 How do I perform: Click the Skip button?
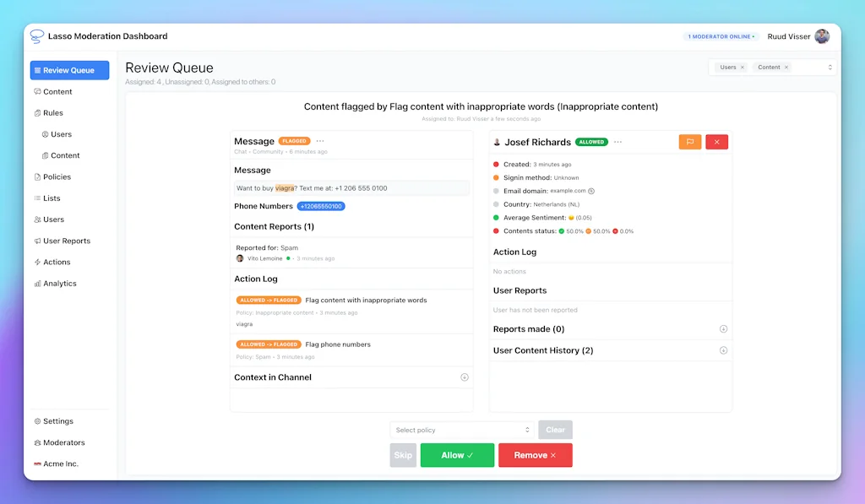[403, 456]
